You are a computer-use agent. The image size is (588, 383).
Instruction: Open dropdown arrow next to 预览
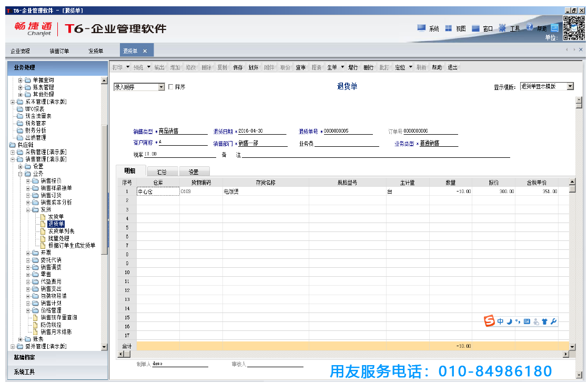(x=148, y=67)
